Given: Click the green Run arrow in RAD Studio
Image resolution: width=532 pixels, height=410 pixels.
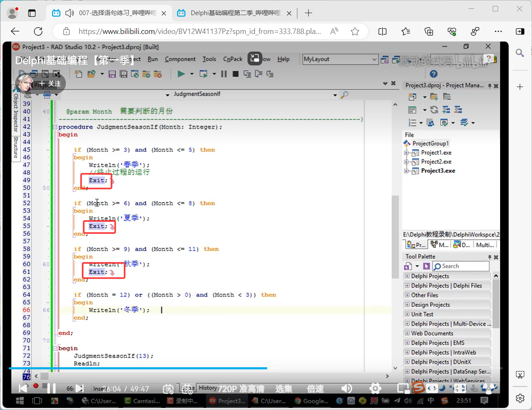Looking at the screenshot, I should pos(181,74).
